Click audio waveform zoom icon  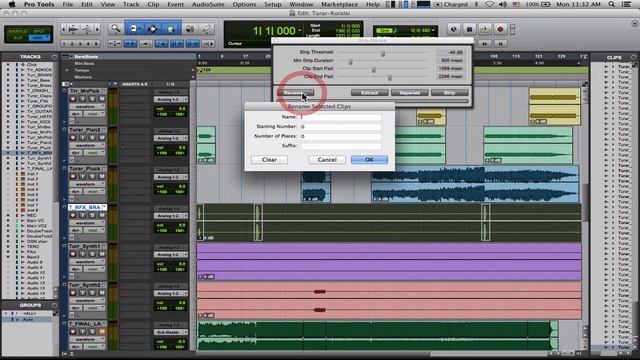click(73, 29)
